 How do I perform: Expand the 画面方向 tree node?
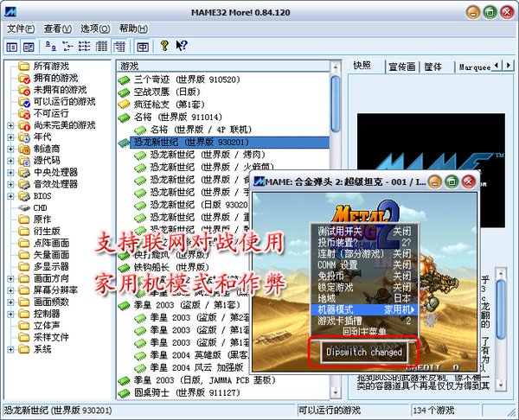(10, 278)
